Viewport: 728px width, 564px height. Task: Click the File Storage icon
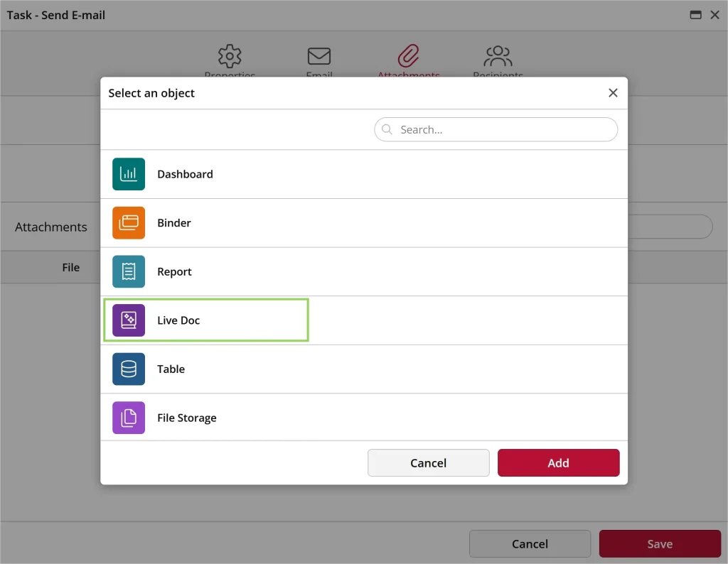129,418
